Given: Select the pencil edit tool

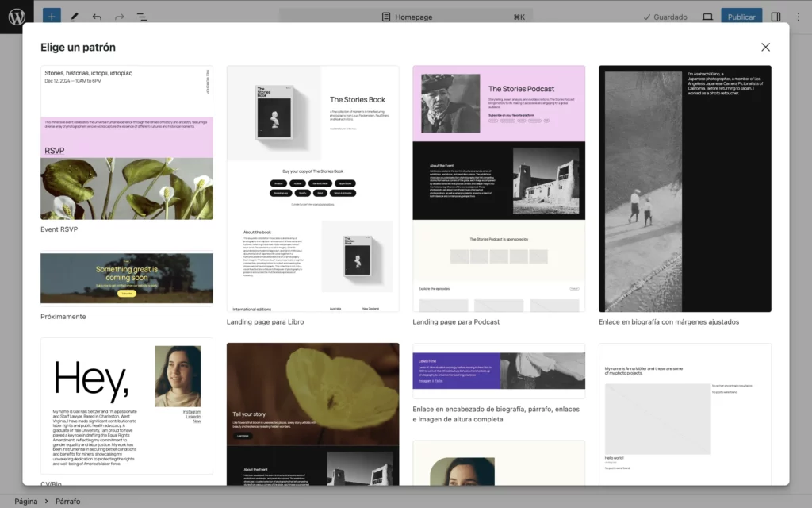Looking at the screenshot, I should [74, 17].
